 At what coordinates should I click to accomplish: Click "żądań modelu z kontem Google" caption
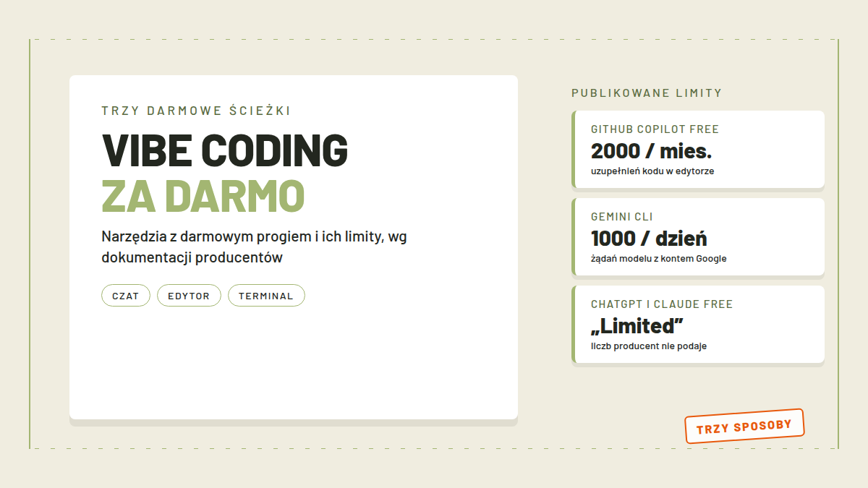click(x=659, y=259)
